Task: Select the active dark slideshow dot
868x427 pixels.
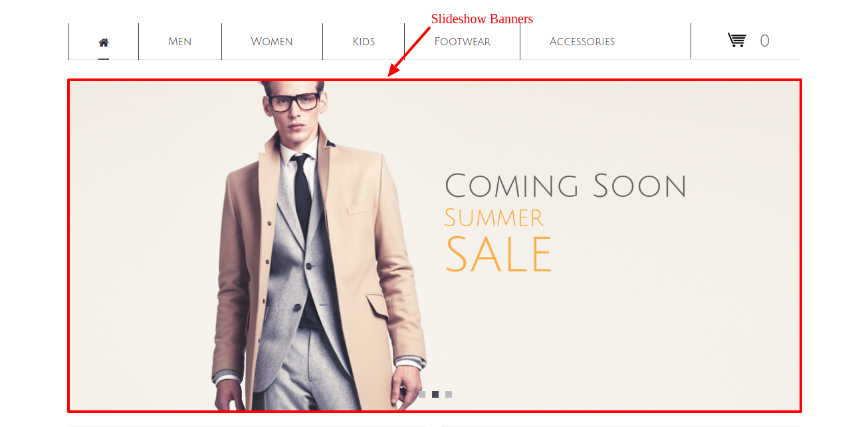Action: click(435, 394)
